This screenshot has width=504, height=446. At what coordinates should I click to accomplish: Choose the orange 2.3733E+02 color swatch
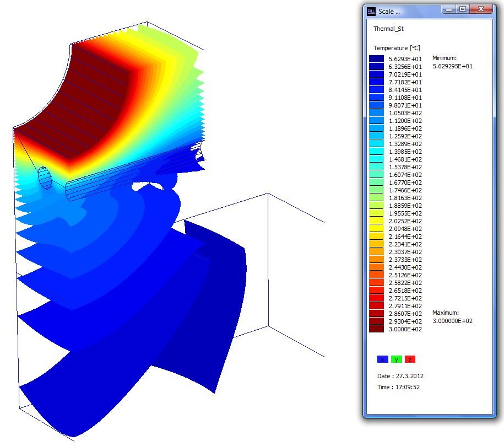377,259
